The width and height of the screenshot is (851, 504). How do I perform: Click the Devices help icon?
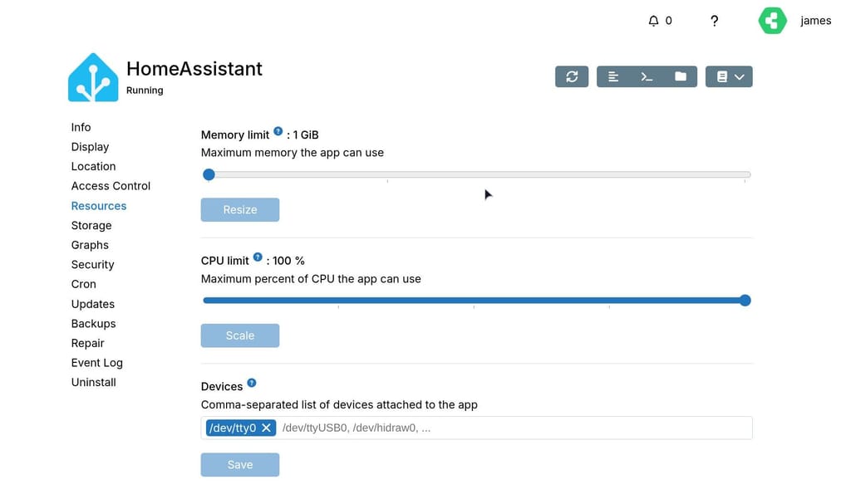click(x=252, y=383)
